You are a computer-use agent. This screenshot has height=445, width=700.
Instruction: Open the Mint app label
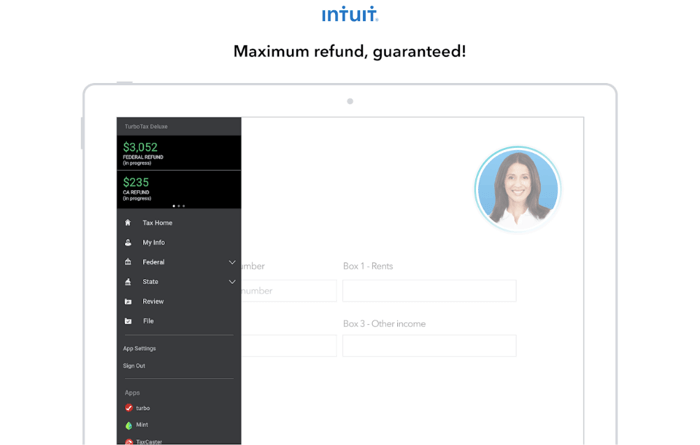pos(142,424)
